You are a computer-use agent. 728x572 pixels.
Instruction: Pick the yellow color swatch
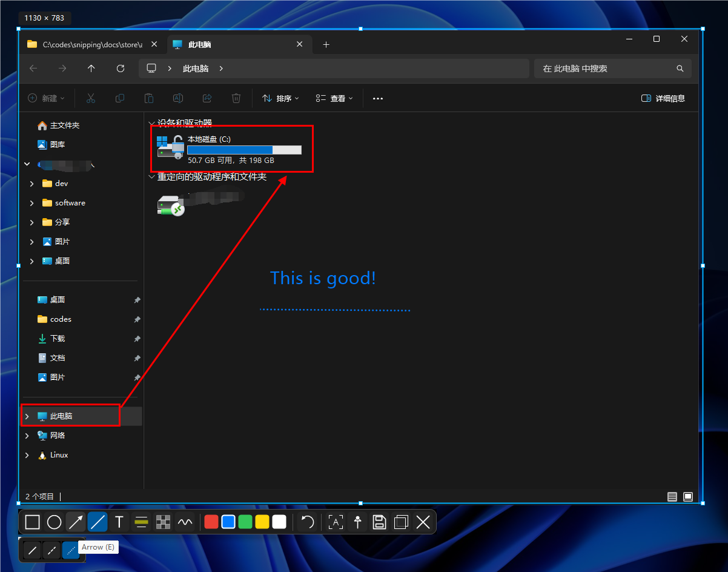[262, 522]
